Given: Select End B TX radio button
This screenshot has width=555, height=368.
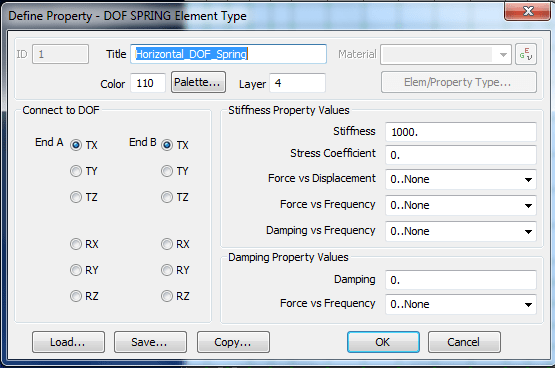Looking at the screenshot, I should click(x=167, y=145).
